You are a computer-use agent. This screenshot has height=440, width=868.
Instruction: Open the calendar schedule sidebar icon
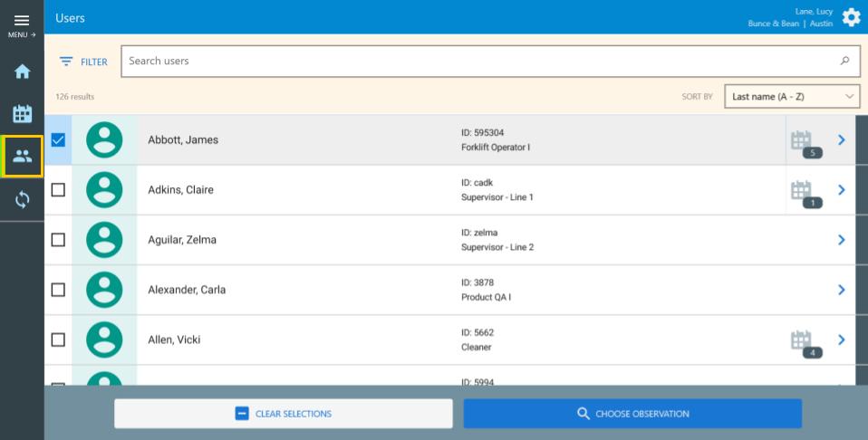(x=22, y=114)
